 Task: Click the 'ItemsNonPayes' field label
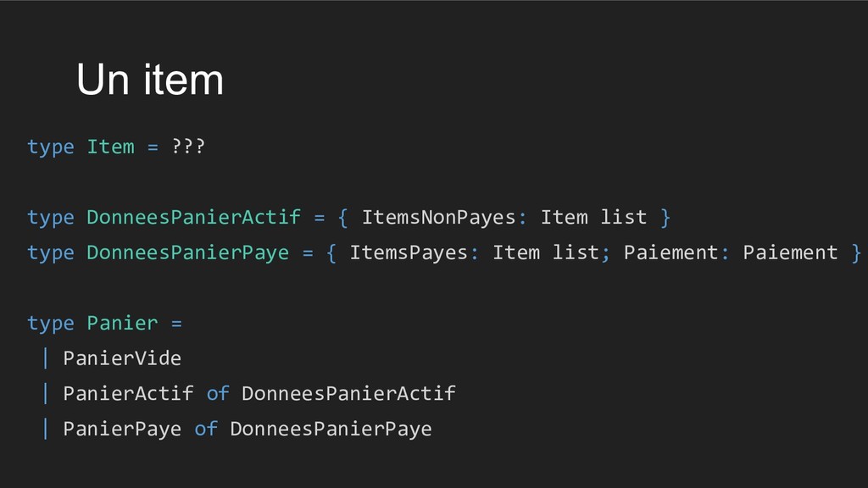(439, 218)
